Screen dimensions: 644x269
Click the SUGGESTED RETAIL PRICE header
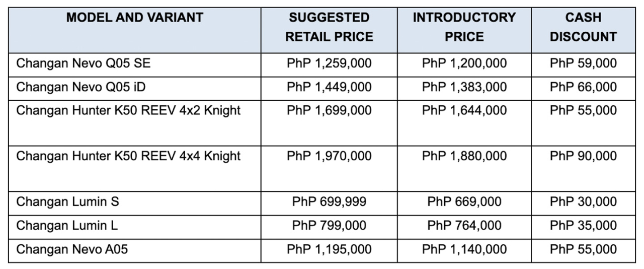point(329,27)
